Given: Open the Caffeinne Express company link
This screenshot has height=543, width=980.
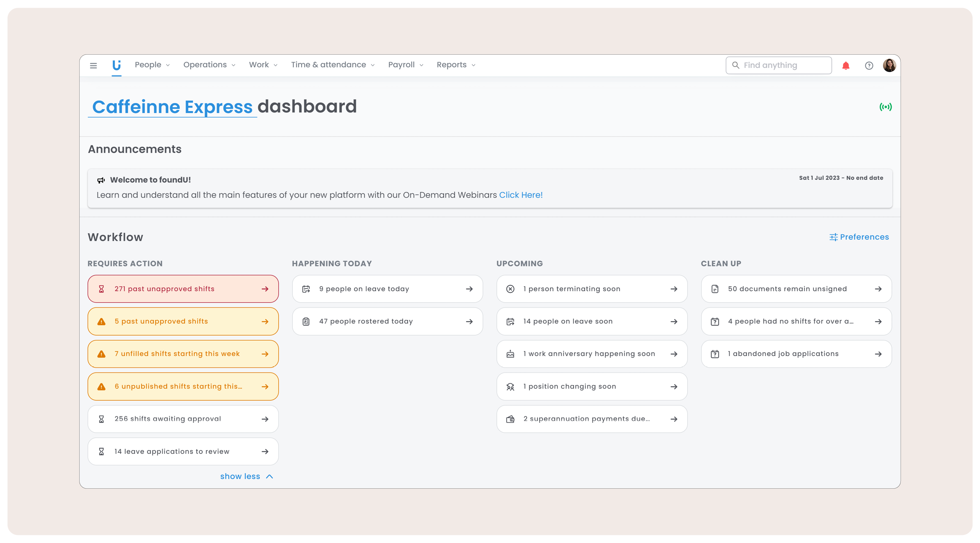Looking at the screenshot, I should click(x=172, y=107).
